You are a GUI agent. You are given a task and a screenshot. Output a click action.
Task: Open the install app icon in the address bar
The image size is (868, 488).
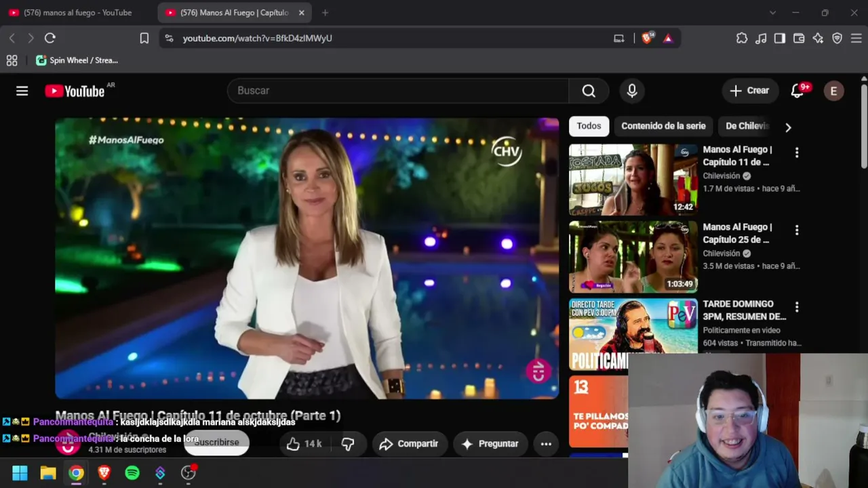coord(619,39)
